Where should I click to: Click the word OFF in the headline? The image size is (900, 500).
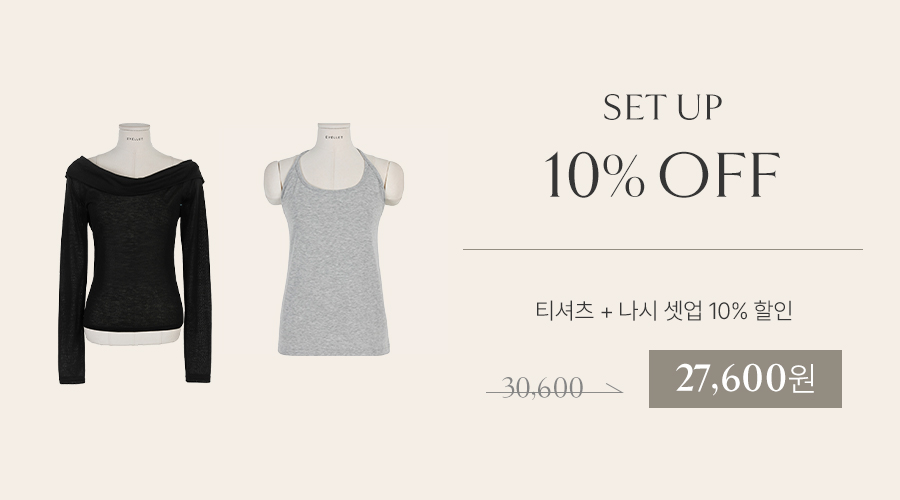point(720,175)
